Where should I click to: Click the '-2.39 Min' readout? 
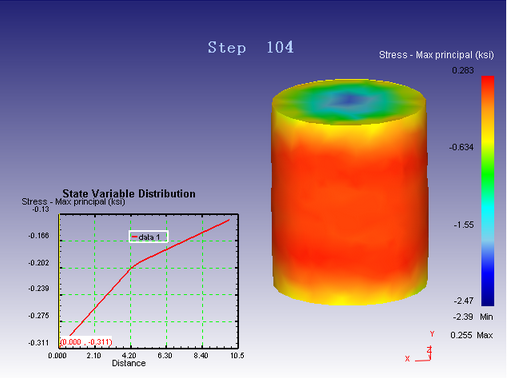[x=473, y=317]
